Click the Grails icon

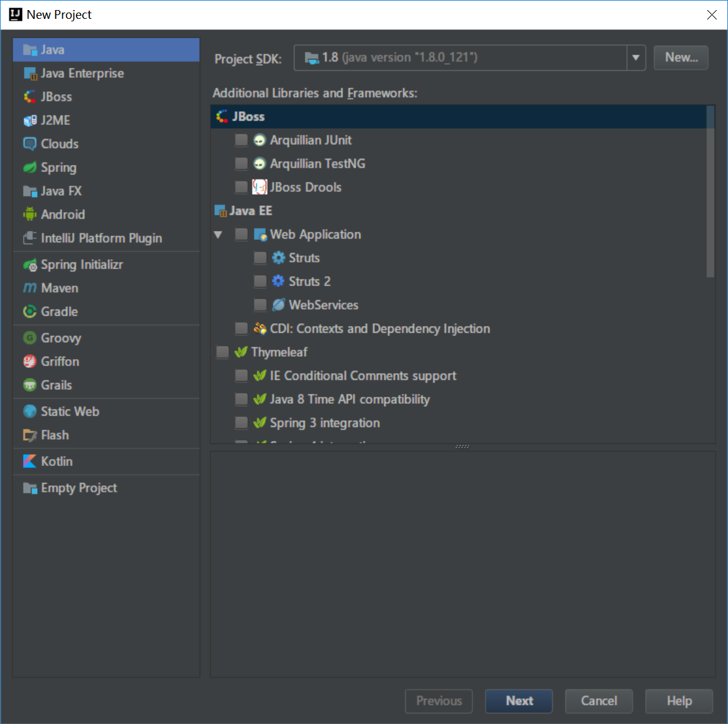coord(30,385)
